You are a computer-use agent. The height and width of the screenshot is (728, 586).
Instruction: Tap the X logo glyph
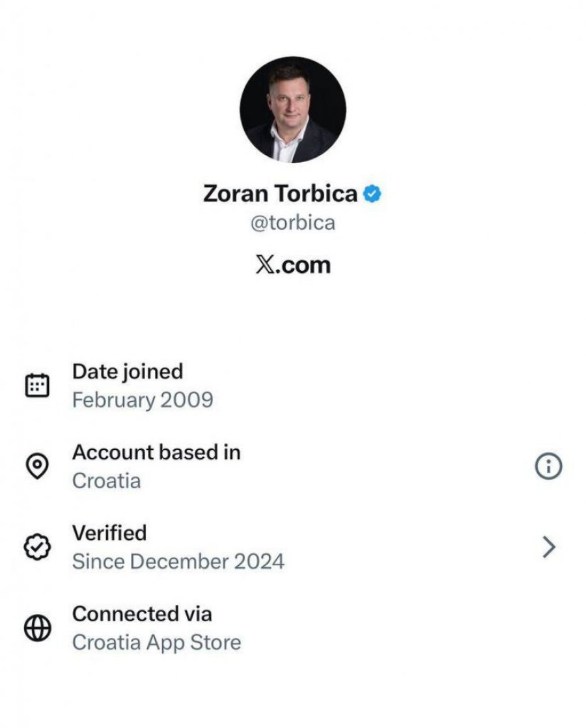coord(264,265)
